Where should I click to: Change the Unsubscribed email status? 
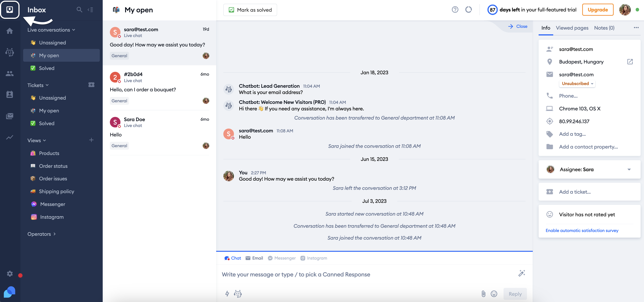point(577,83)
